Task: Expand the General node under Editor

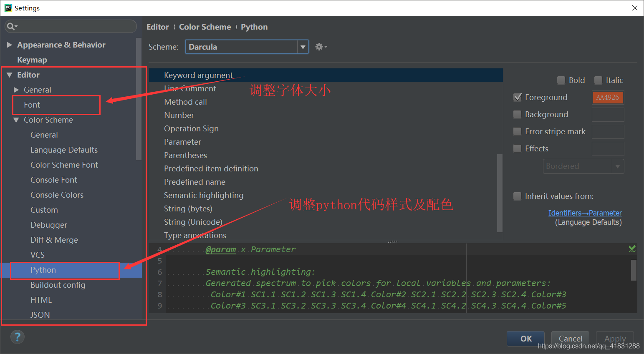Action: pos(16,90)
